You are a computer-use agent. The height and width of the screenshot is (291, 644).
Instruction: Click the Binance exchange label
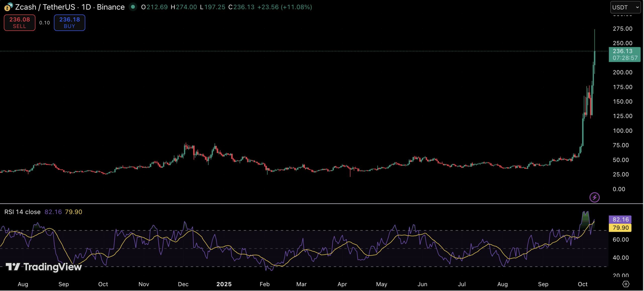pyautogui.click(x=111, y=7)
